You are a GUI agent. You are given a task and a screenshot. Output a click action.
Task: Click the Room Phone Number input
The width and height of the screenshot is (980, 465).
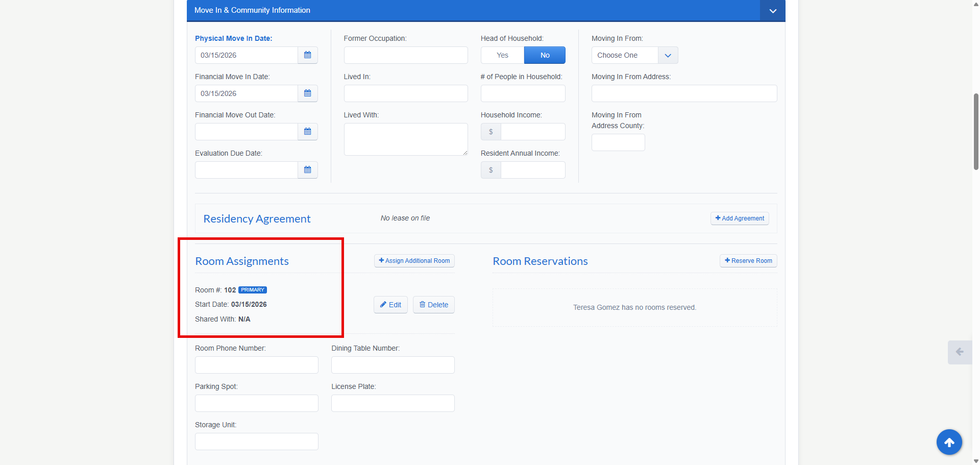tap(257, 365)
